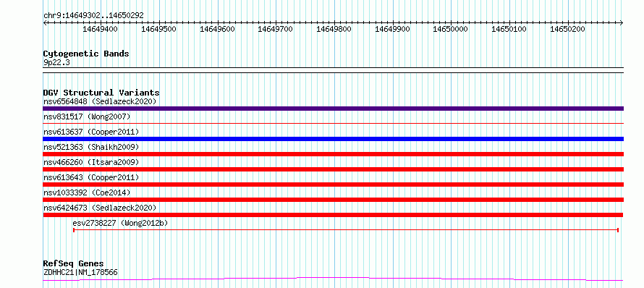Click the Cytogenetic Bands track heading

(x=86, y=54)
